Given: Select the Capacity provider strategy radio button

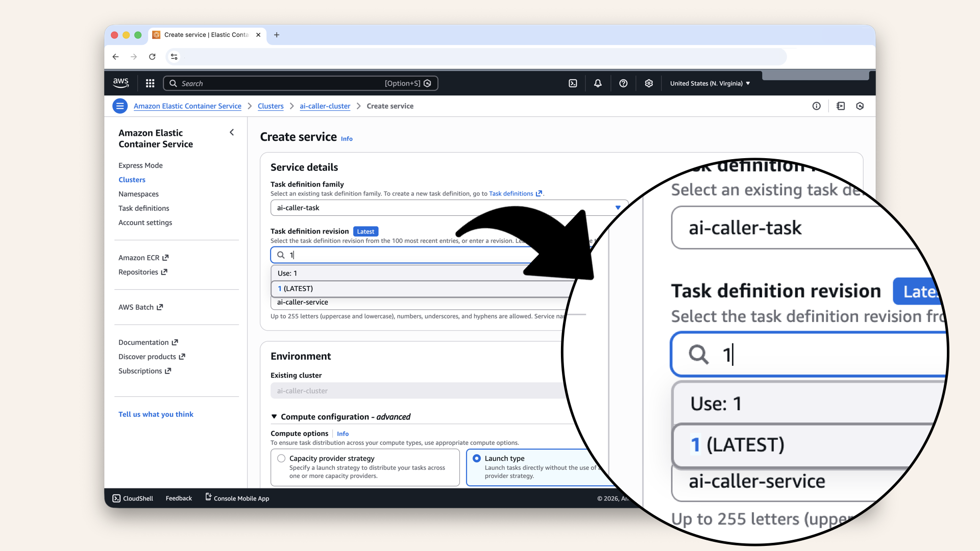Looking at the screenshot, I should (x=281, y=458).
